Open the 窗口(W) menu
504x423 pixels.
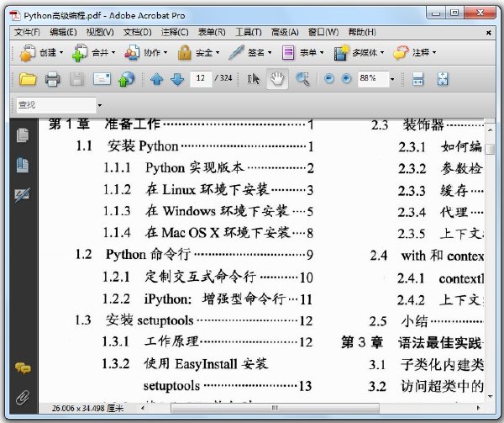tap(323, 32)
